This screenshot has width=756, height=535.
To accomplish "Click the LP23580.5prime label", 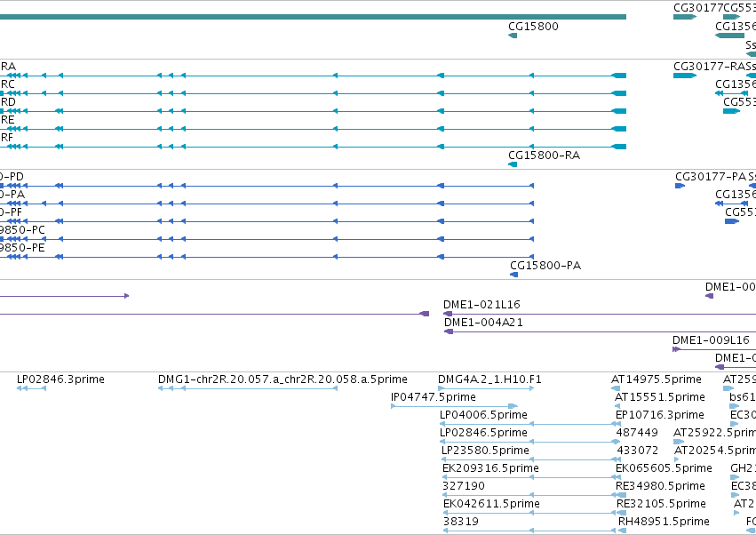I will point(486,451).
